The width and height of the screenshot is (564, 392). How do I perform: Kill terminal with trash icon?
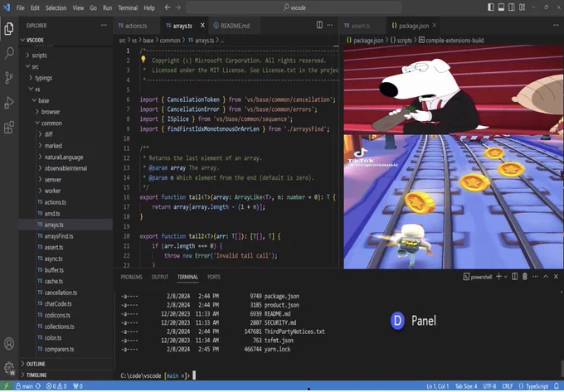(x=525, y=276)
